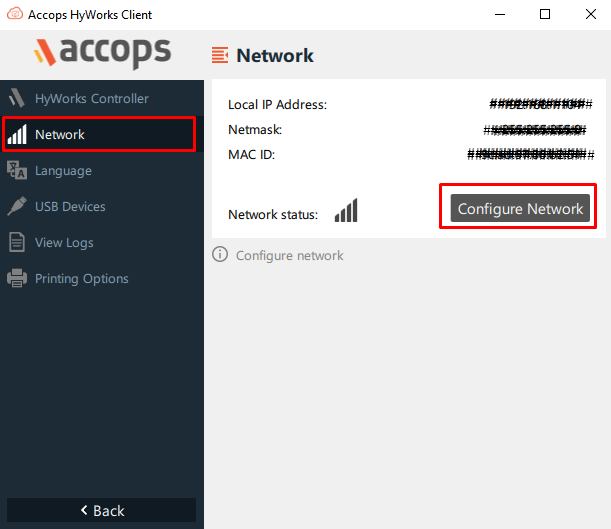This screenshot has width=611, height=529.
Task: Minimize the Accops HyWorks Client window
Action: click(x=499, y=14)
